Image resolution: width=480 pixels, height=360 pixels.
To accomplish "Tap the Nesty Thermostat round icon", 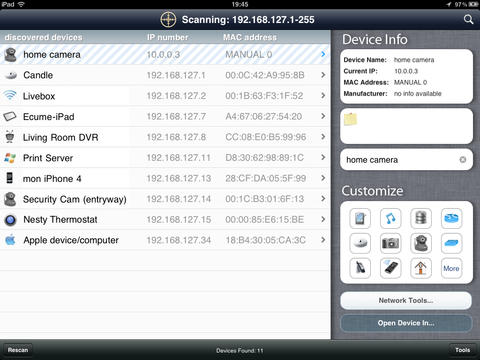I will [x=10, y=220].
